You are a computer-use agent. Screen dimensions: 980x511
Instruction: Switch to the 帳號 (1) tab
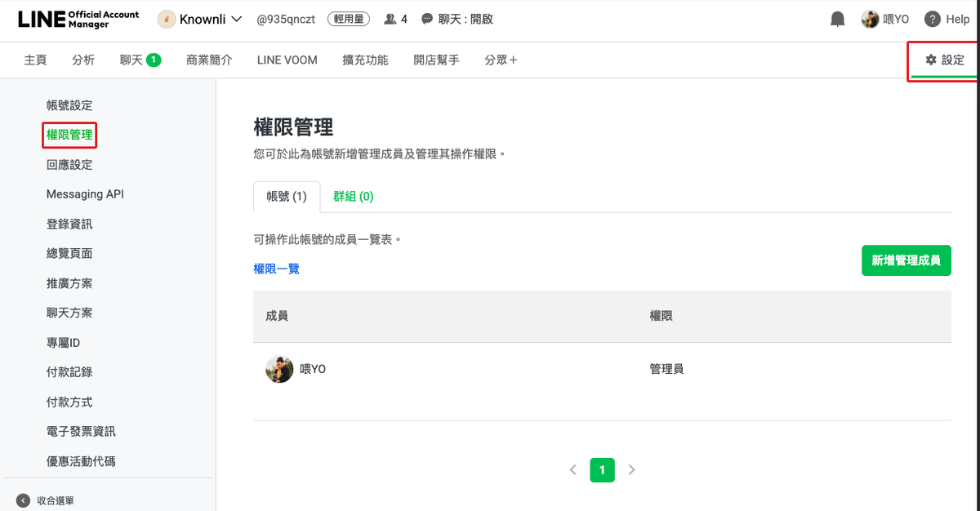[x=287, y=196]
